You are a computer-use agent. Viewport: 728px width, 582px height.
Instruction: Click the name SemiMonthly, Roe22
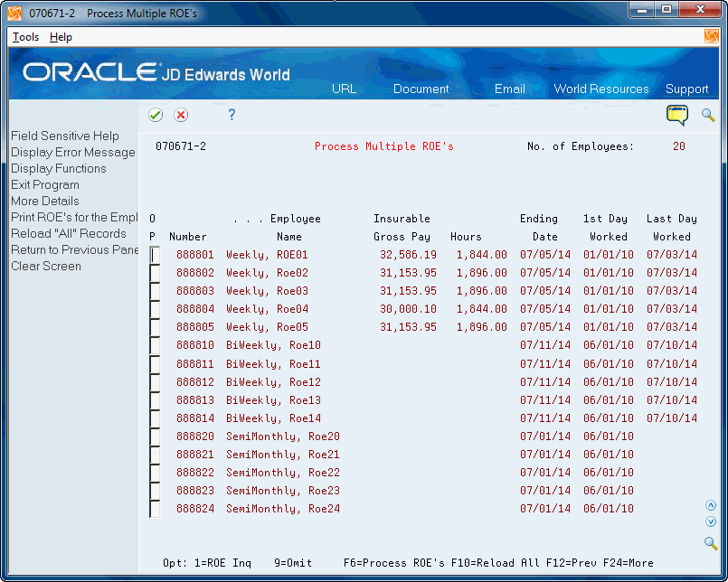(283, 473)
